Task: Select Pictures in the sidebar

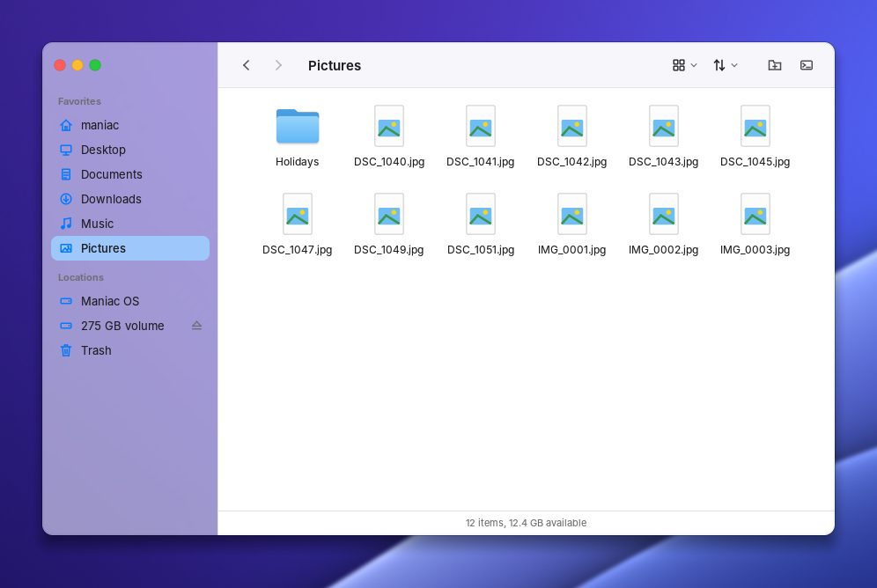Action: coord(130,248)
